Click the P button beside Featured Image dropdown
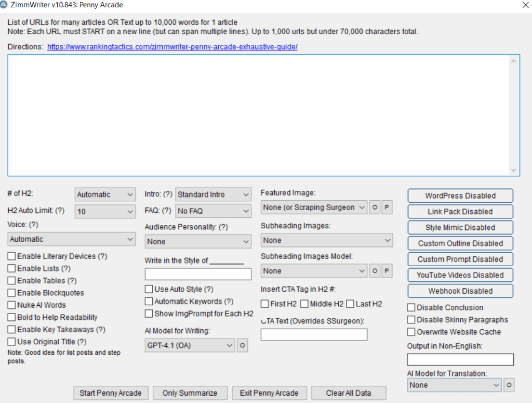Screen dimensions: 532x403 pos(387,207)
